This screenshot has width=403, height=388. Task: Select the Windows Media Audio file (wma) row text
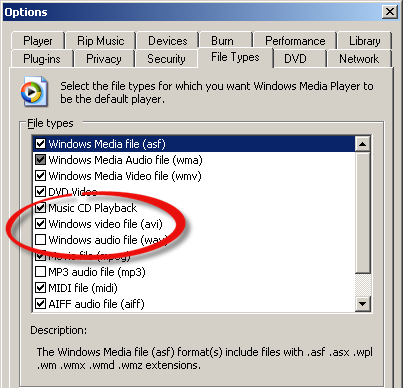coord(125,160)
